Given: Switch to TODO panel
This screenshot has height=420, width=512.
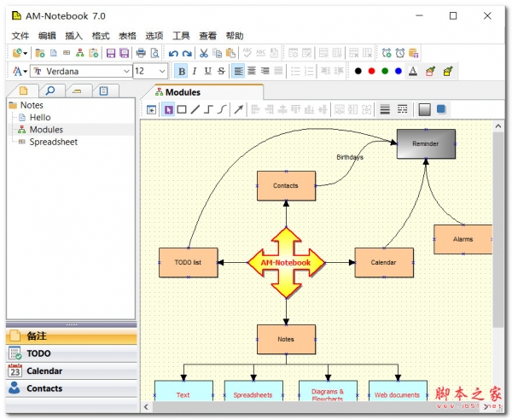Looking at the screenshot, I should pos(71,353).
